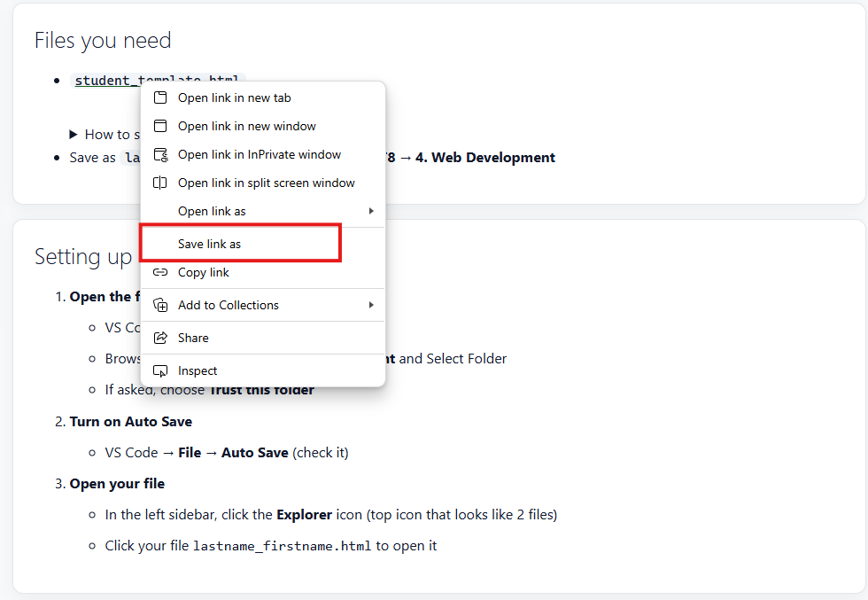This screenshot has width=868, height=600.
Task: Click the Open link in new window icon
Action: pyautogui.click(x=161, y=126)
